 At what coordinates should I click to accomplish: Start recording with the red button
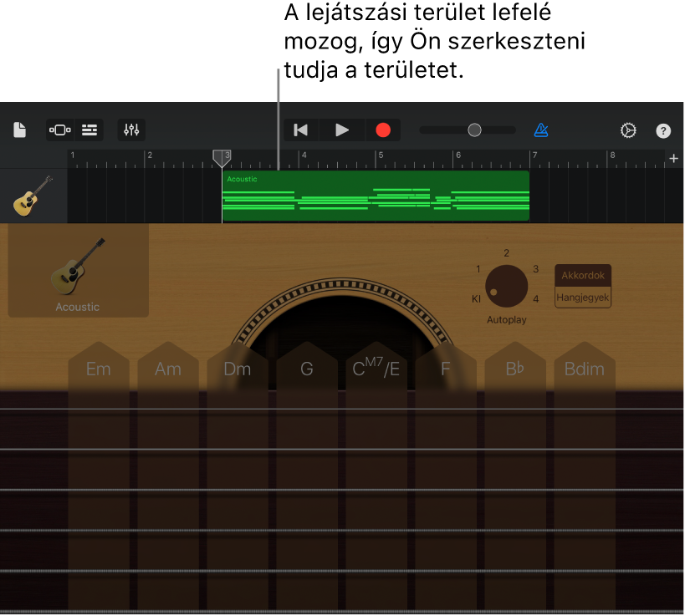pos(383,130)
